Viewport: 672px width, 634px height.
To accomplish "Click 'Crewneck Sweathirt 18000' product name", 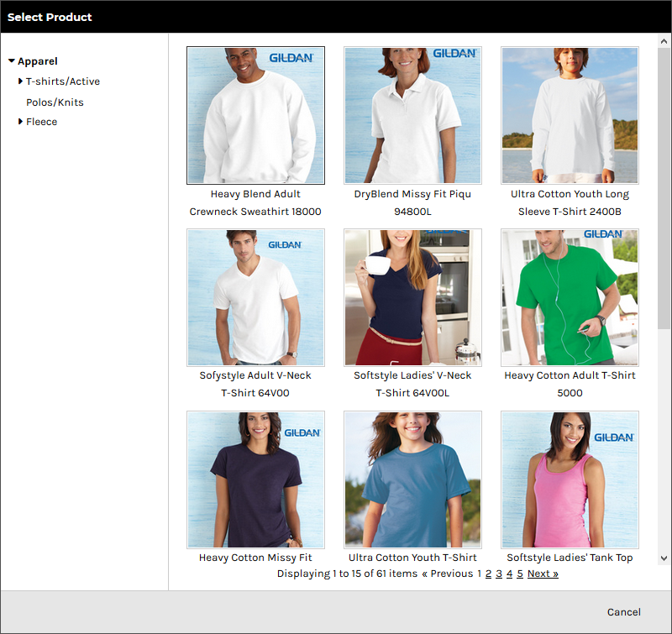I will (x=255, y=211).
